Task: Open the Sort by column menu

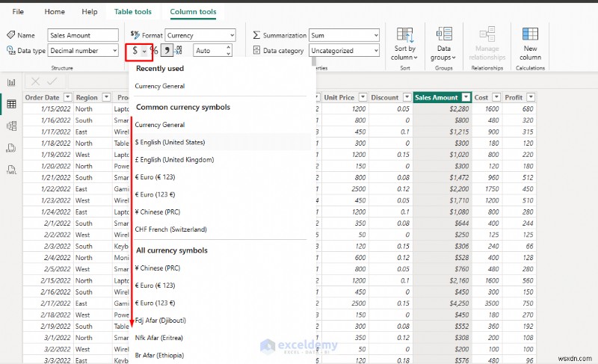Action: point(404,44)
